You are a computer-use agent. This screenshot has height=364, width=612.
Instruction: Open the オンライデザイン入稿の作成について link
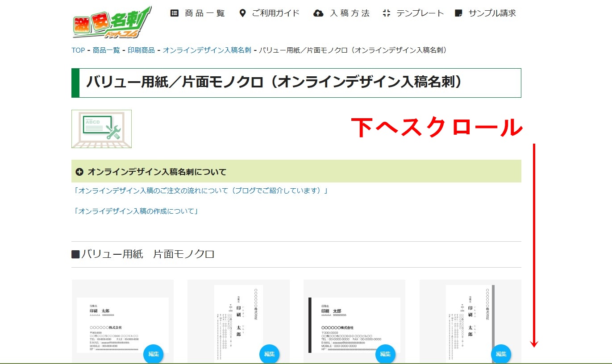(x=136, y=211)
